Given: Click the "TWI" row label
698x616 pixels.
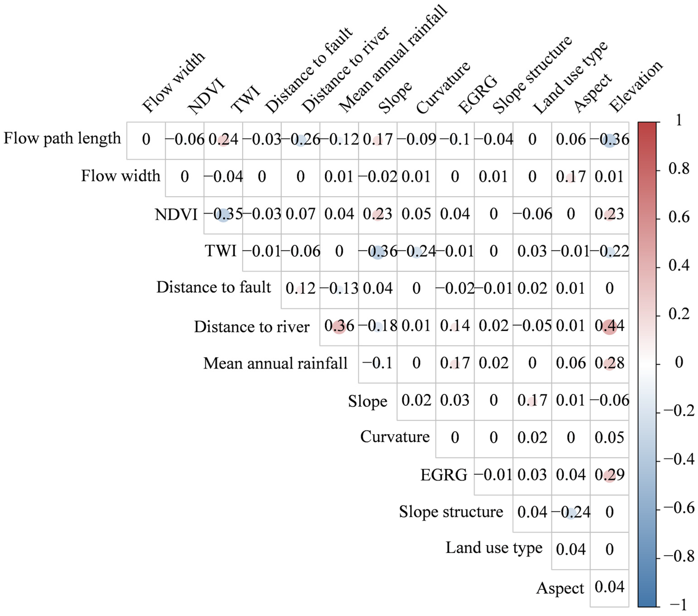Looking at the screenshot, I should 220,251.
